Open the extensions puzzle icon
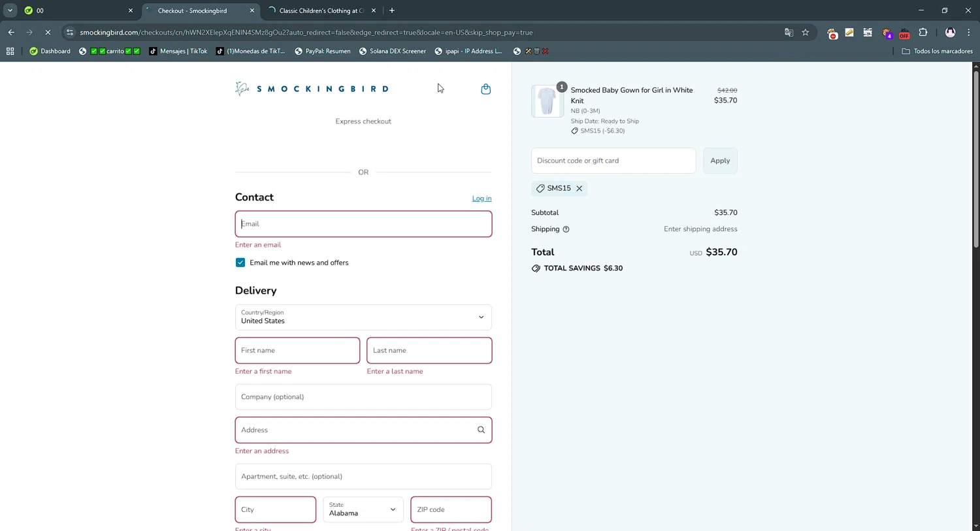980x531 pixels. click(x=923, y=32)
